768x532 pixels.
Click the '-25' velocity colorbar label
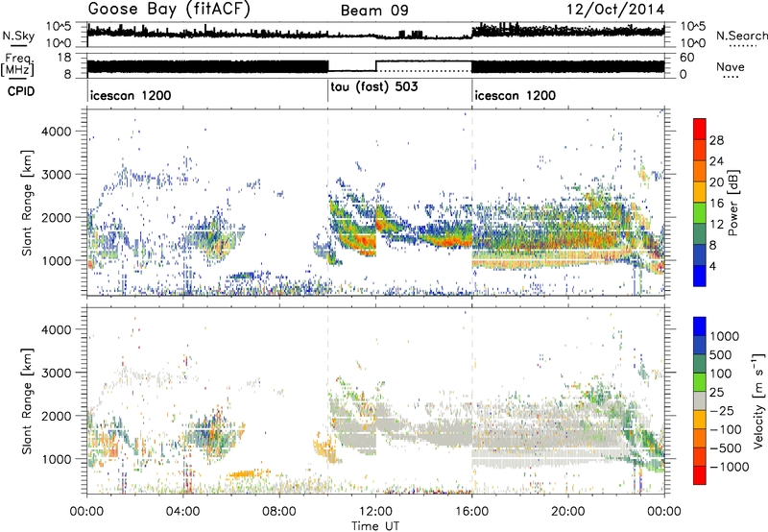pyautogui.click(x=720, y=411)
